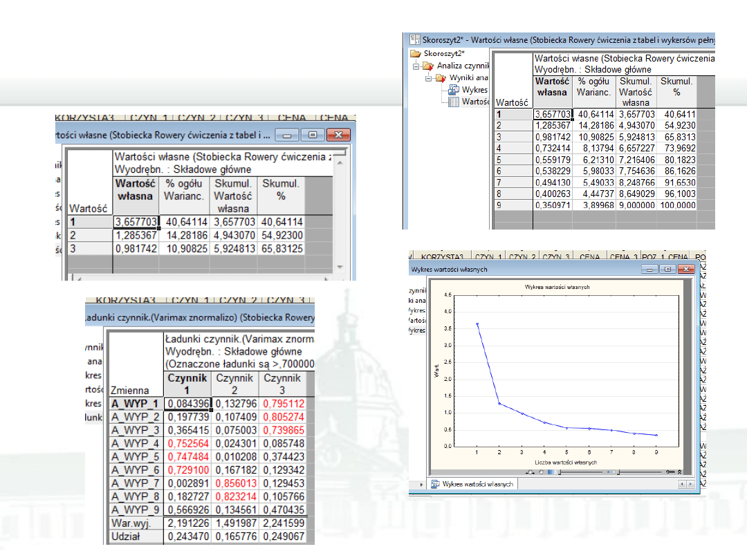Maximize the Wykres wartości własnych window

(x=667, y=269)
